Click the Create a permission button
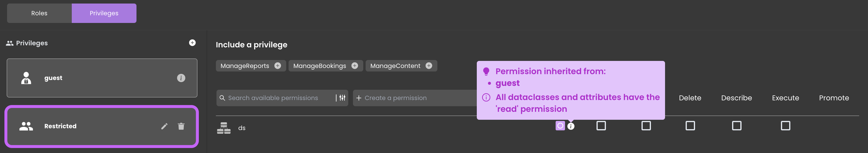Screen dimensions: 868x153 pos(414,98)
